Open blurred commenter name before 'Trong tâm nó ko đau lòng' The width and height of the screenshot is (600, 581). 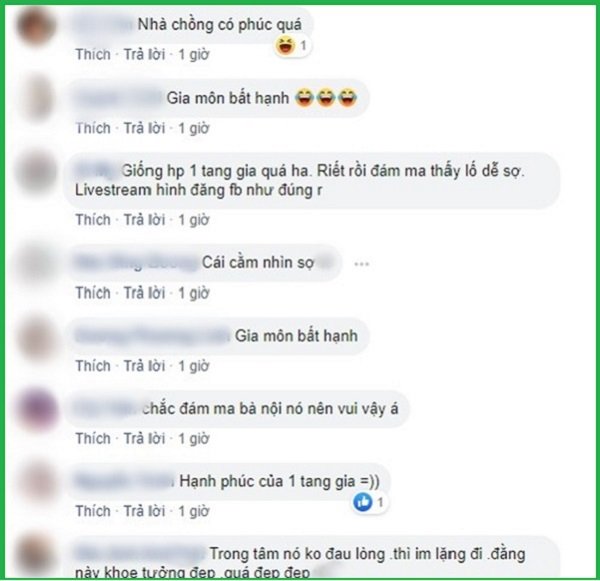click(140, 554)
